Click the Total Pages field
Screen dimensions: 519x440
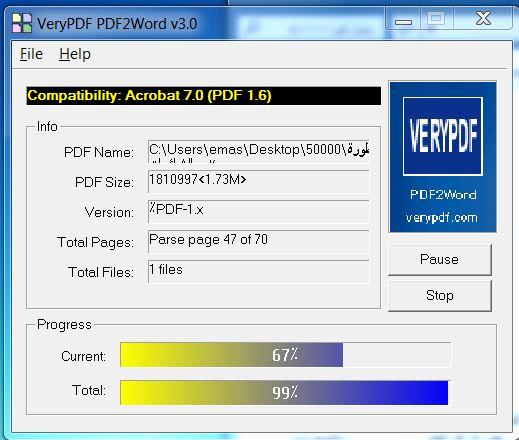(259, 242)
